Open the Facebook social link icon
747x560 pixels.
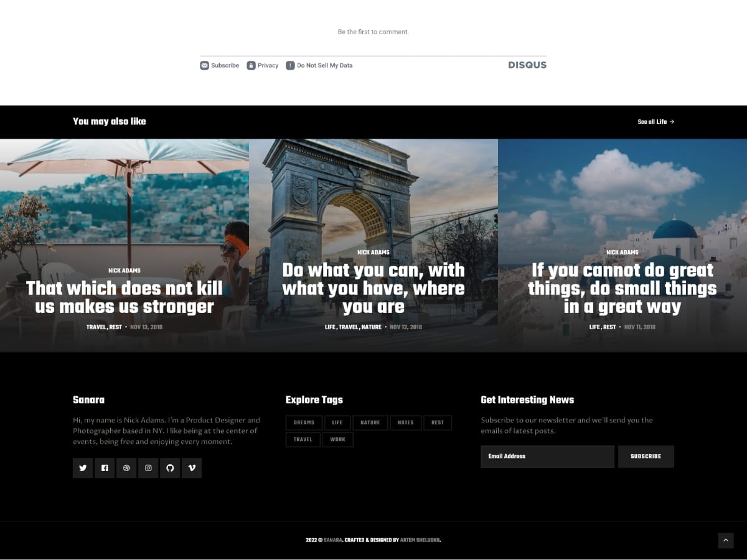(105, 468)
